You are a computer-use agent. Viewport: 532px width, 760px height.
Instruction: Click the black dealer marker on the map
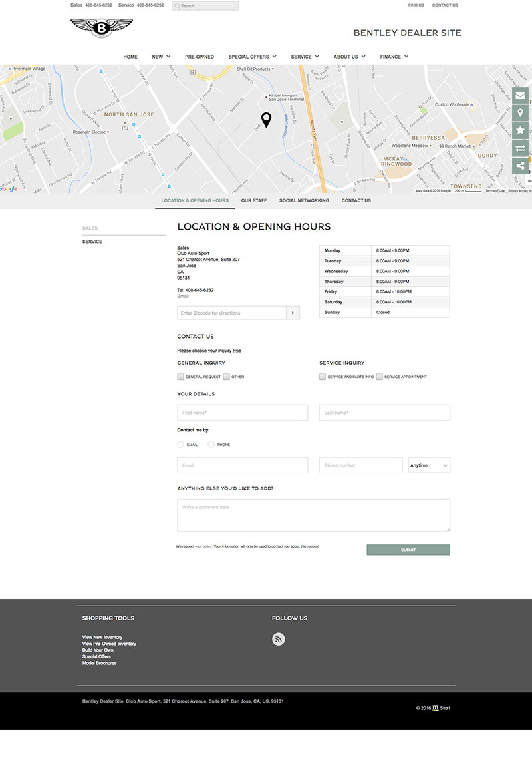[x=266, y=120]
